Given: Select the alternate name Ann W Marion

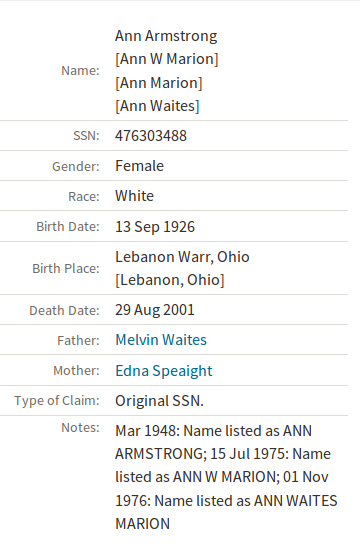Looking at the screenshot, I should 167,59.
